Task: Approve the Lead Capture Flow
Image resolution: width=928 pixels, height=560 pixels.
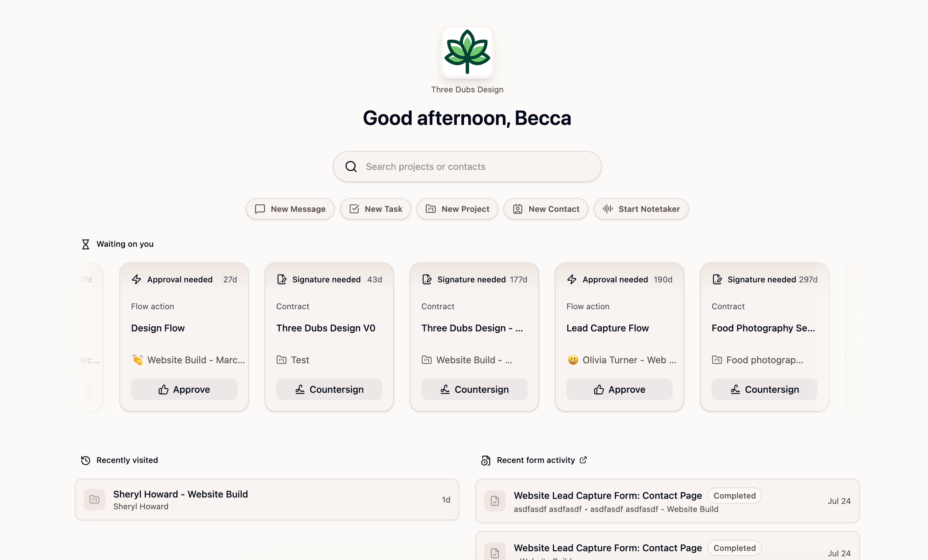Action: 620,389
